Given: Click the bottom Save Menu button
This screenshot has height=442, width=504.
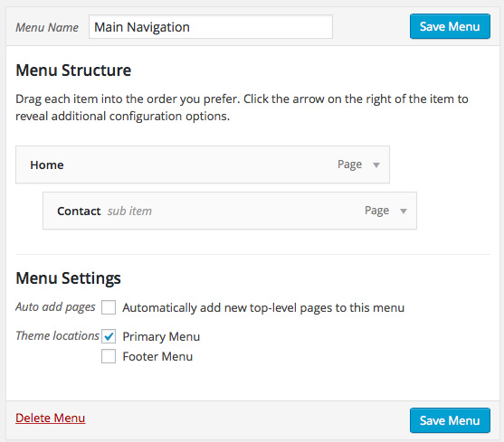Looking at the screenshot, I should pyautogui.click(x=450, y=420).
